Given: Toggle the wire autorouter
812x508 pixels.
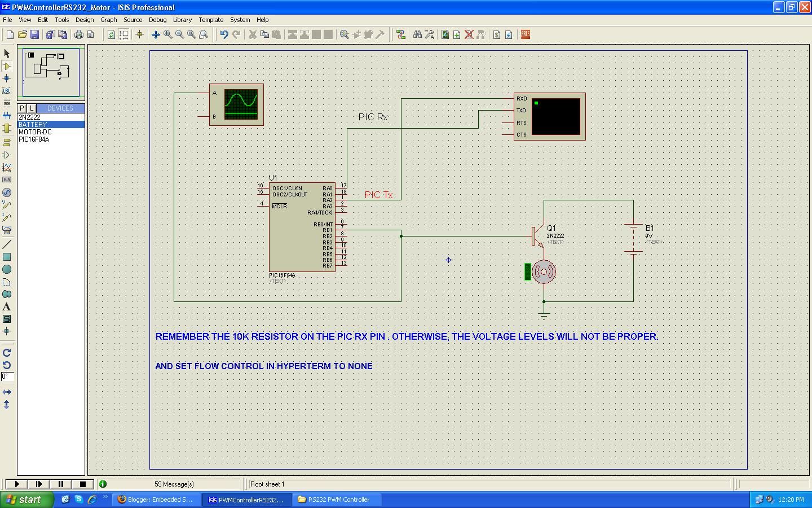Looking at the screenshot, I should point(401,34).
